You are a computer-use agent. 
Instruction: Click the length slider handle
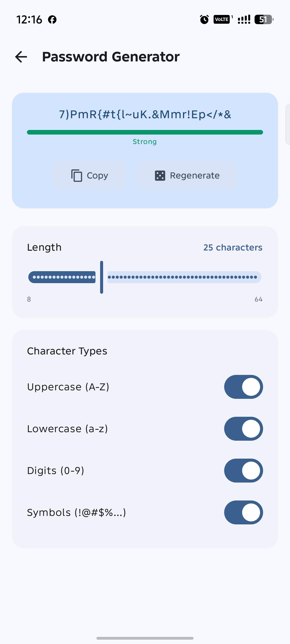pyautogui.click(x=101, y=277)
